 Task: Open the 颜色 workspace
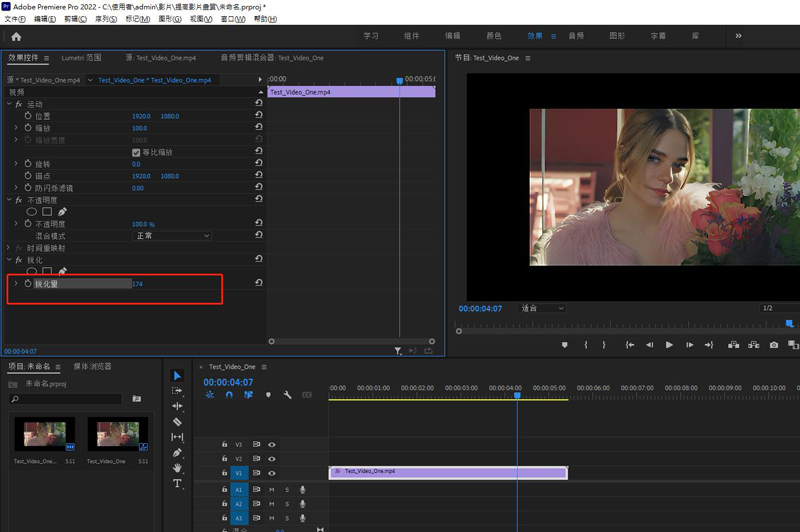click(494, 36)
